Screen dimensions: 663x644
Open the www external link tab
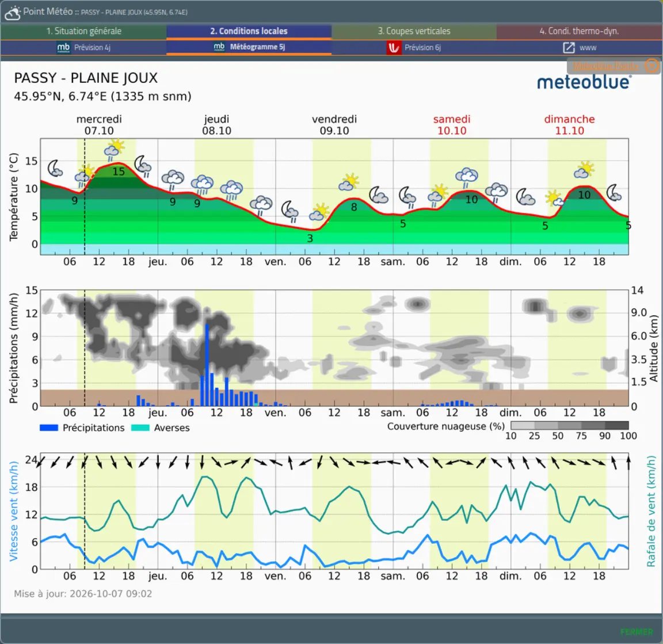[x=580, y=47]
